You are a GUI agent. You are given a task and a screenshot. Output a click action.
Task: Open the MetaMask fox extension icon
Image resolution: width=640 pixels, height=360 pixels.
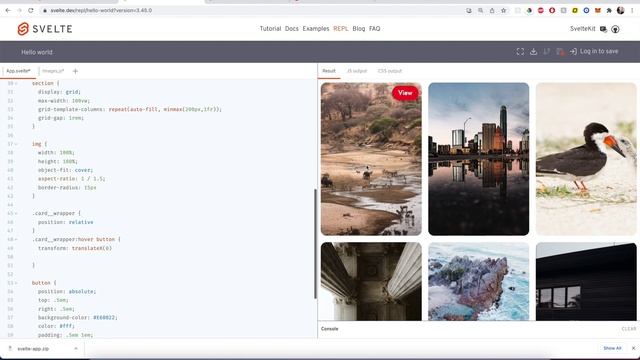pos(598,11)
